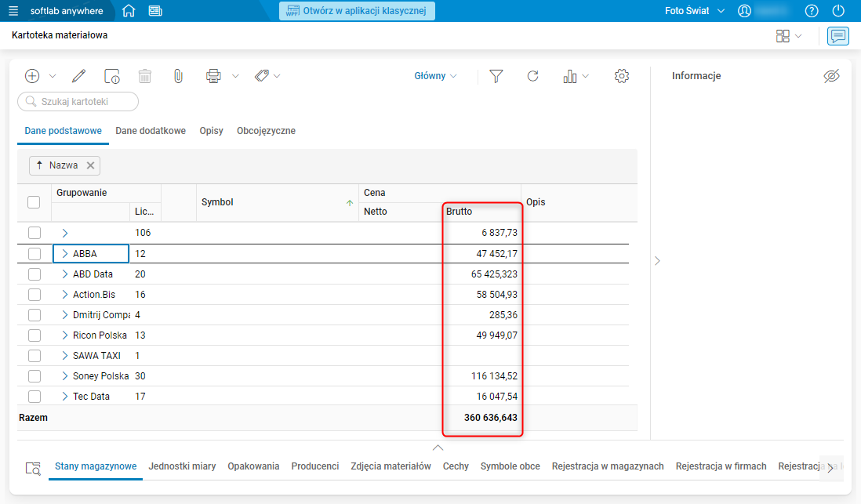Viewport: 861px width, 504px height.
Task: Open the news panel icon beside home
Action: point(155,11)
